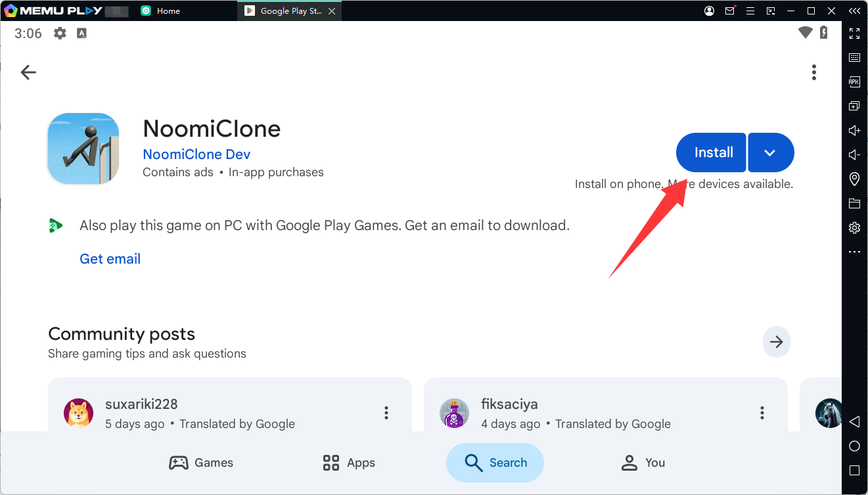Show more tools via sidebar ellipsis
The width and height of the screenshot is (868, 495).
(854, 252)
